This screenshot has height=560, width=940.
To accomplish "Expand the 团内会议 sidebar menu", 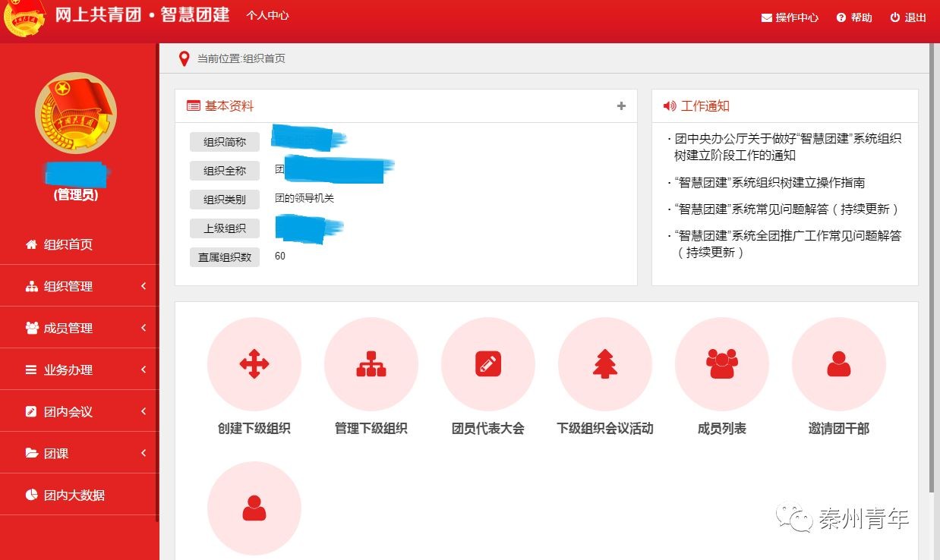I will point(79,411).
